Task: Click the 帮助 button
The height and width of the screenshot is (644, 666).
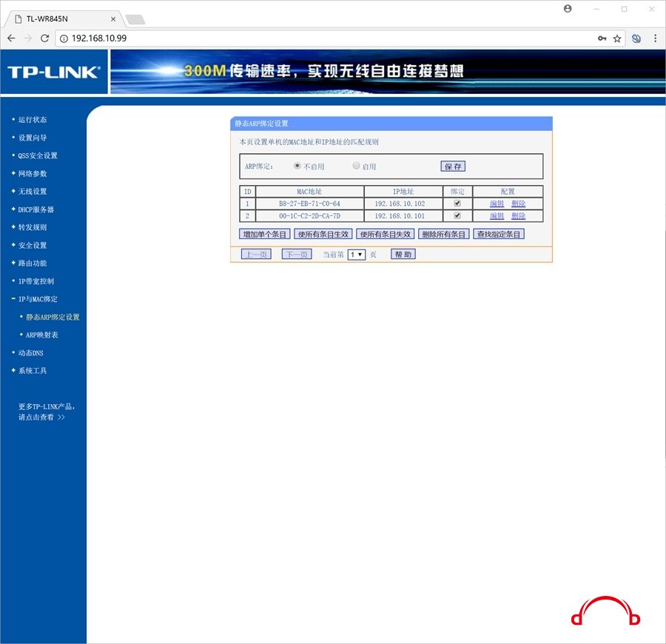Action: click(403, 255)
